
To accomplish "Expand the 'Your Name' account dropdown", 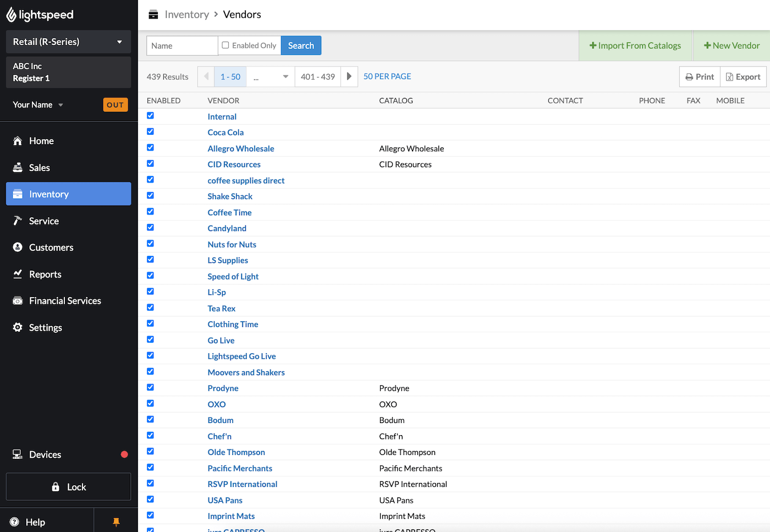I will click(x=37, y=104).
